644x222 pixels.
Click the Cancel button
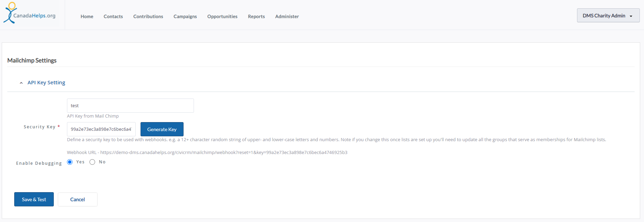pos(77,199)
